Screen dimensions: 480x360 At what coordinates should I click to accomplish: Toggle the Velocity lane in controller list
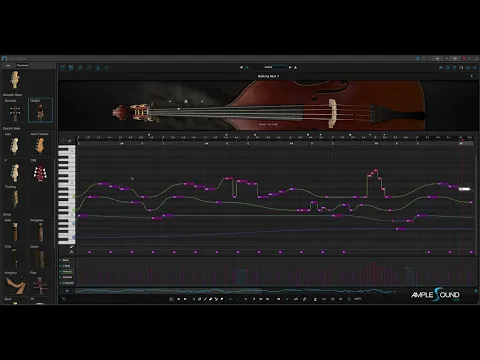click(x=67, y=271)
